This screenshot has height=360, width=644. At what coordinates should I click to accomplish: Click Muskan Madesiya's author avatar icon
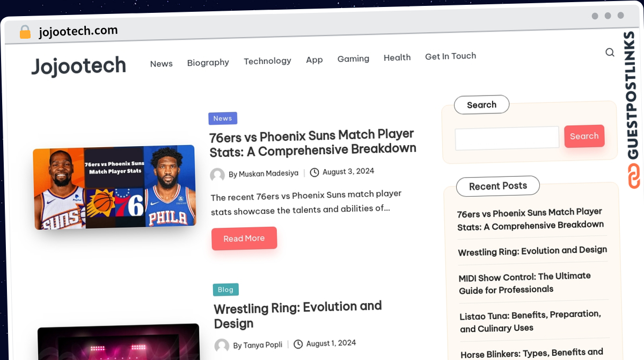tap(217, 175)
